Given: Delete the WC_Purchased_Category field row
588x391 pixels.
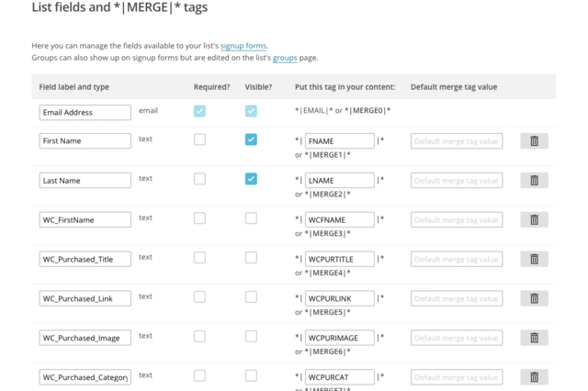Looking at the screenshot, I should (x=534, y=377).
